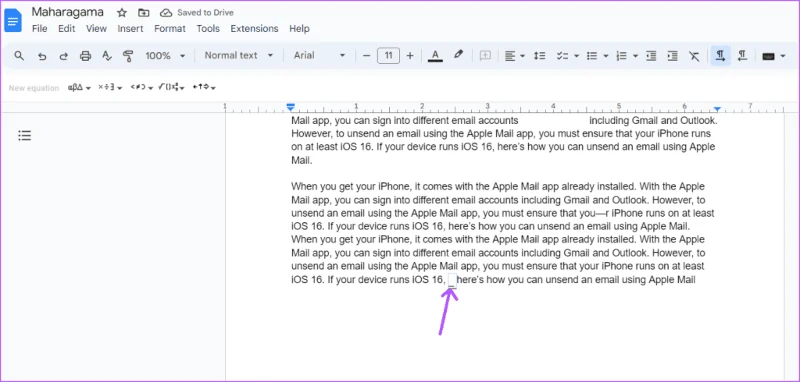Click the move to folder icon

144,13
